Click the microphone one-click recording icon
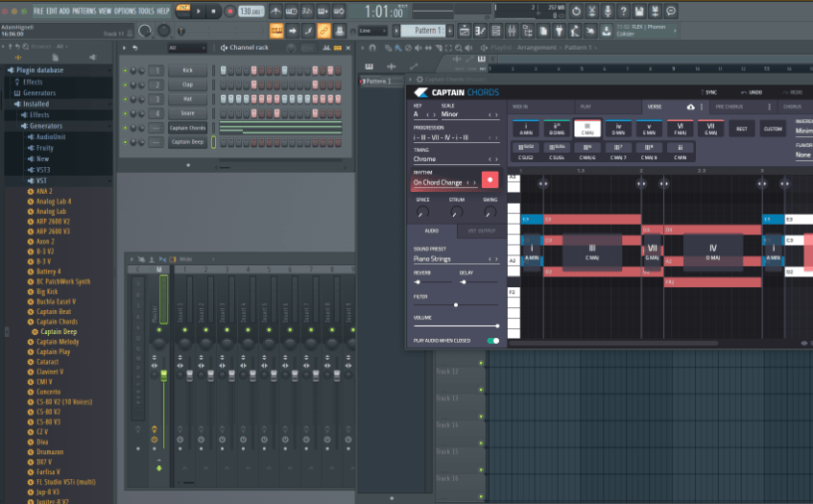This screenshot has width=813, height=504. coord(608,11)
